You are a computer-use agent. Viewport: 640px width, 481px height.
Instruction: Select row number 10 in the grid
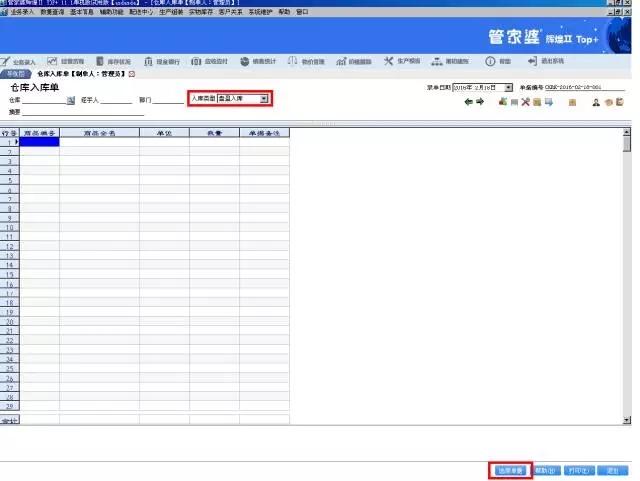(10, 227)
